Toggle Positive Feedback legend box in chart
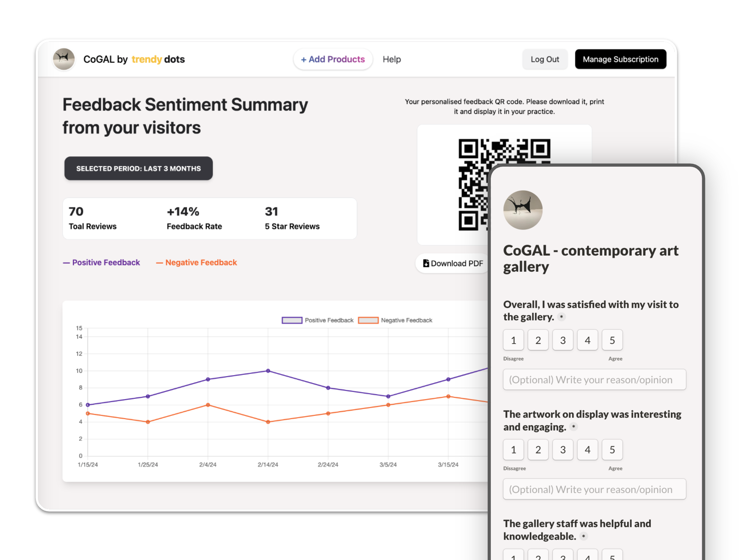748x560 pixels. (x=292, y=320)
